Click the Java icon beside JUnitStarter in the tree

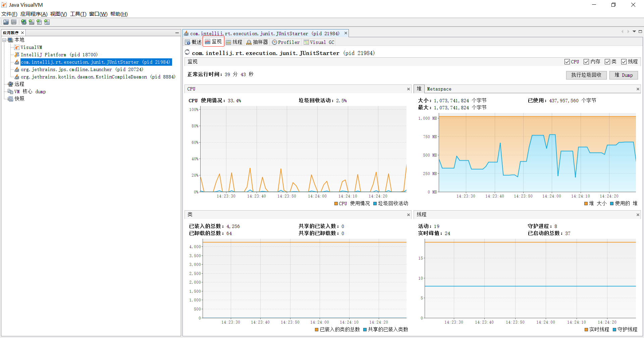pyautogui.click(x=17, y=62)
